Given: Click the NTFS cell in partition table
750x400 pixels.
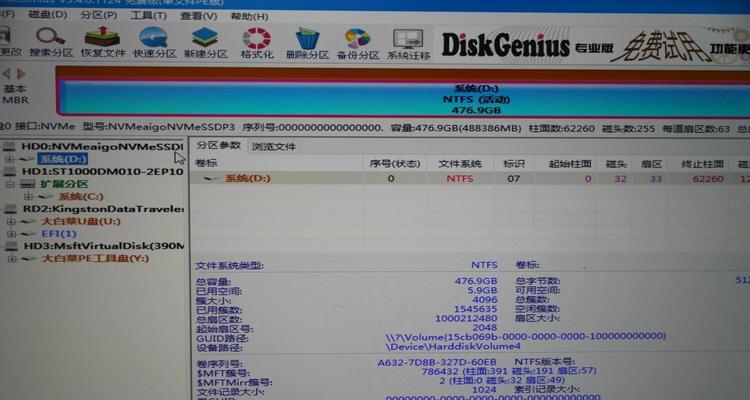Looking at the screenshot, I should [x=460, y=178].
